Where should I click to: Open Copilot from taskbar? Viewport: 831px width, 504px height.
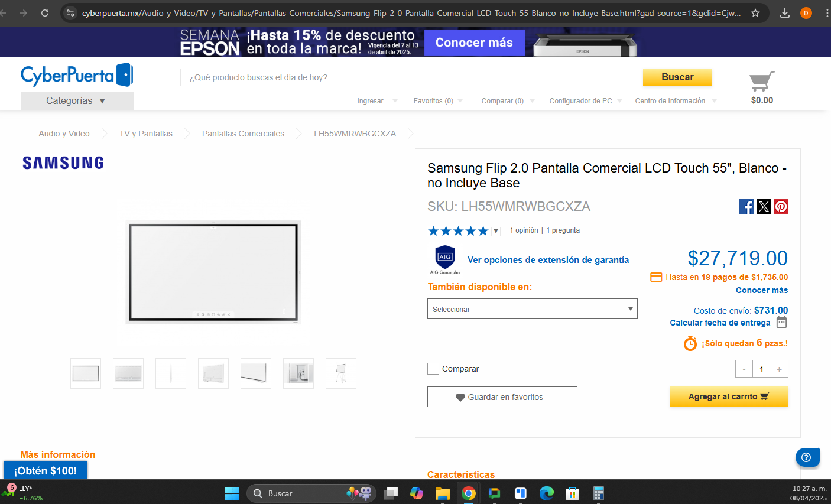[x=417, y=493]
